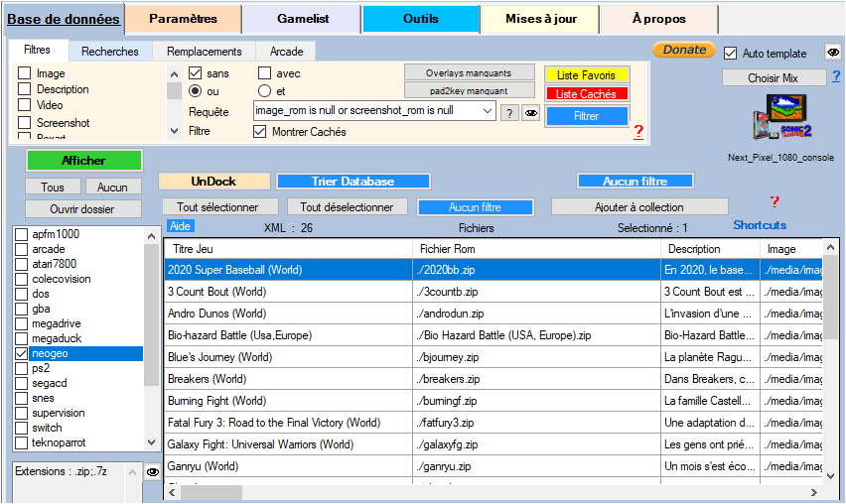Screen dimensions: 846x504
Task: Select the 'et' radio button
Action: pyautogui.click(x=265, y=91)
